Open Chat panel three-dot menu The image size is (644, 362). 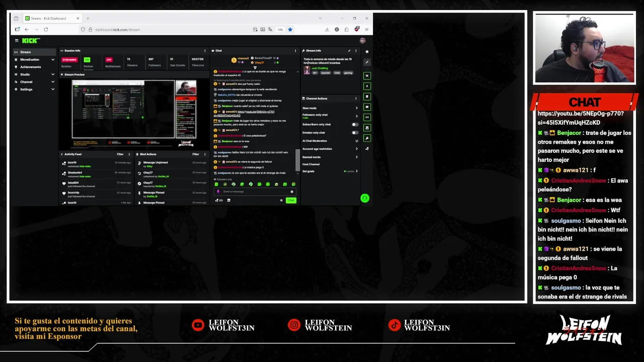295,51
